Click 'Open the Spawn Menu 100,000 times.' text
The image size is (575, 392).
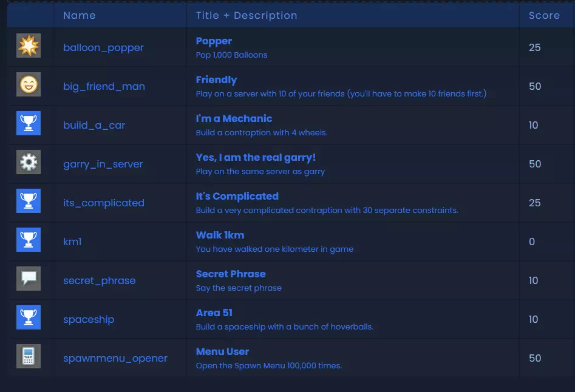(269, 366)
